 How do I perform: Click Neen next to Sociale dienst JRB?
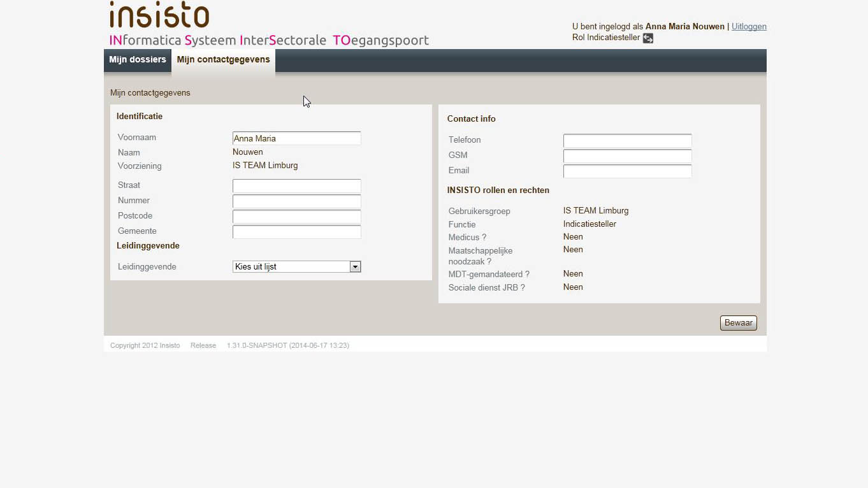[573, 287]
